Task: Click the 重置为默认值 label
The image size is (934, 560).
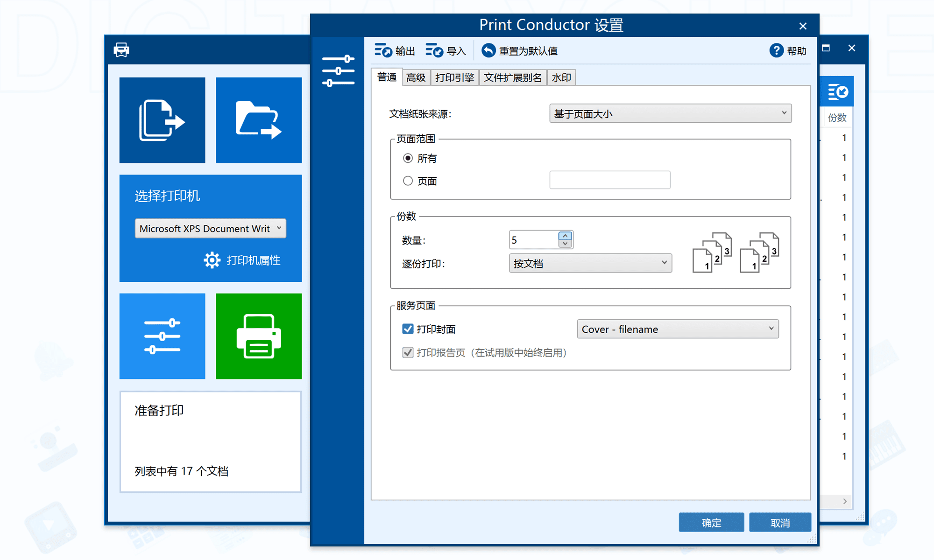Action: [529, 51]
